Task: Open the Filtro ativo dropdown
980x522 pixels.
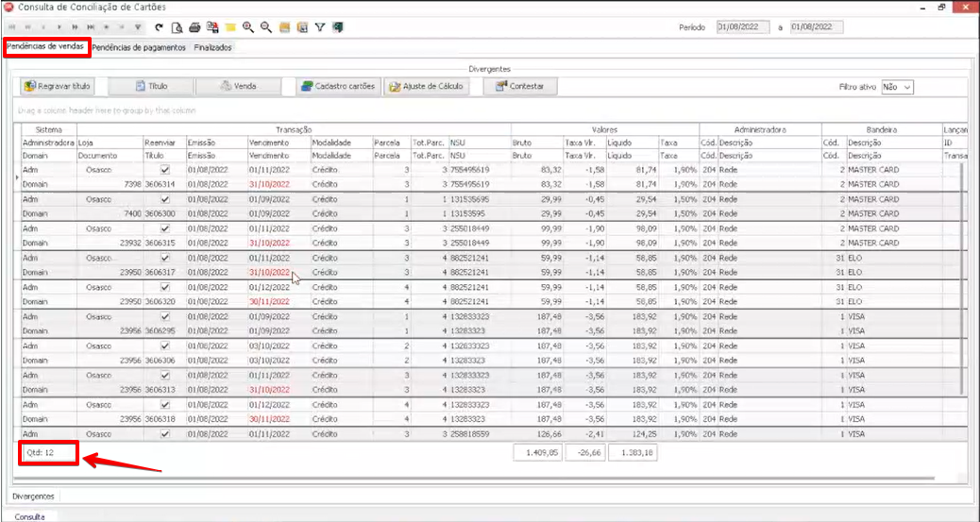Action: (898, 87)
